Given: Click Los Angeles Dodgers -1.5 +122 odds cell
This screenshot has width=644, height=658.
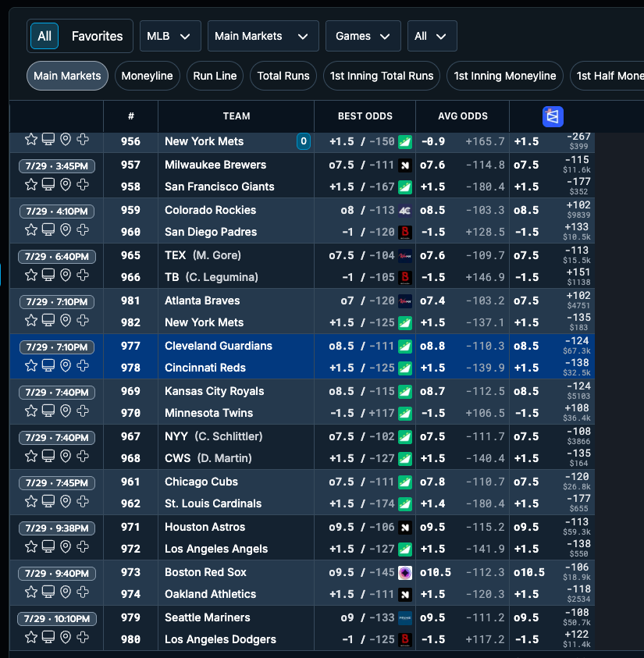Looking at the screenshot, I should pos(552,639).
